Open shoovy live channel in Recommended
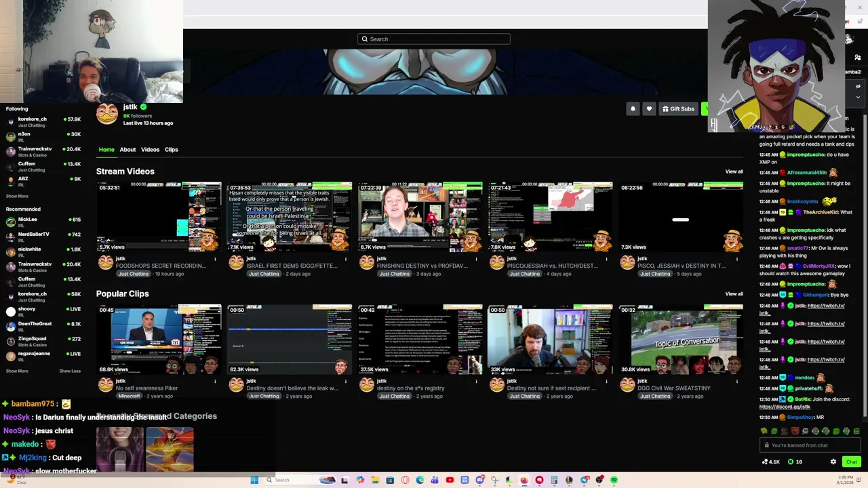The width and height of the screenshot is (868, 488). click(x=43, y=312)
